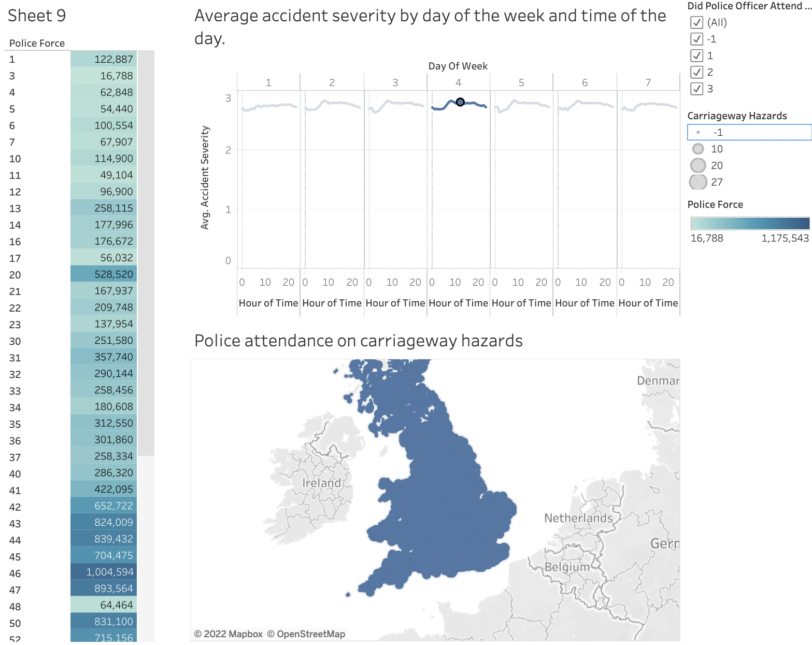Click the Day Of Week column header
The width and height of the screenshot is (812, 645).
pos(458,66)
